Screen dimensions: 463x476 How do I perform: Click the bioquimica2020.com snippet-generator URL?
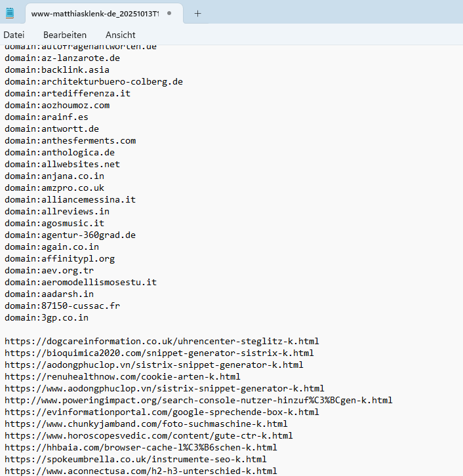(159, 353)
